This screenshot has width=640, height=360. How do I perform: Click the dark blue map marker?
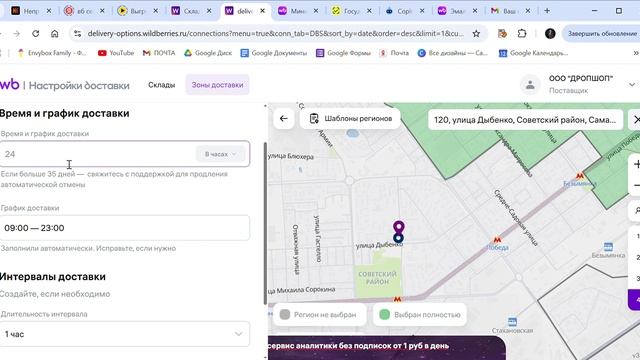[x=398, y=238]
